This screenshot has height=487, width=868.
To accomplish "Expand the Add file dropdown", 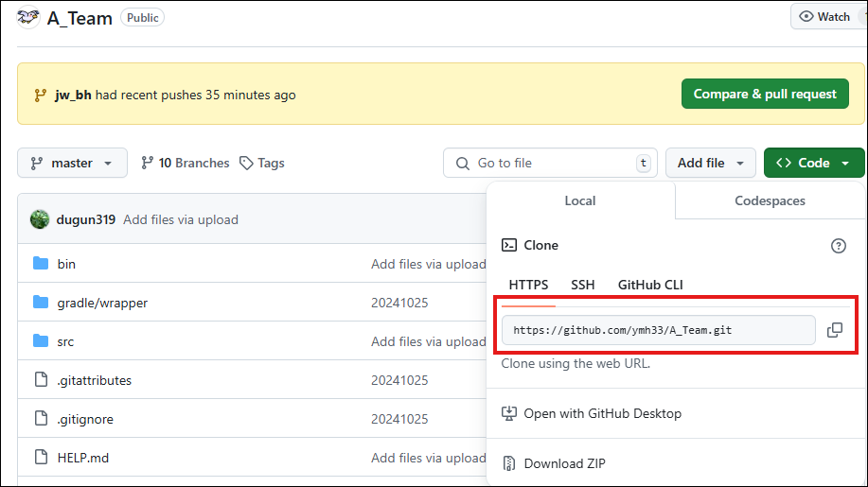I will (710, 163).
